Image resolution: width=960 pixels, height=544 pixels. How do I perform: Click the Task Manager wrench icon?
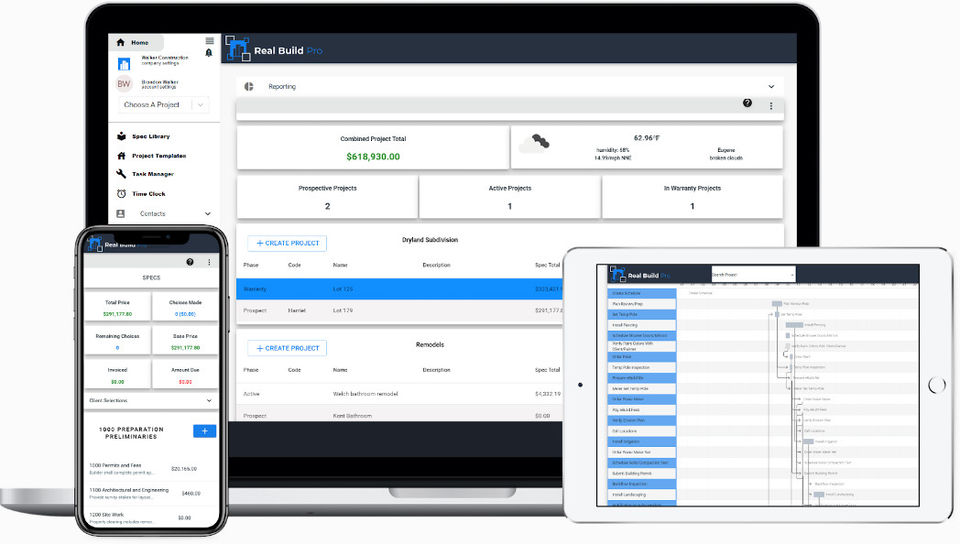[x=121, y=174]
